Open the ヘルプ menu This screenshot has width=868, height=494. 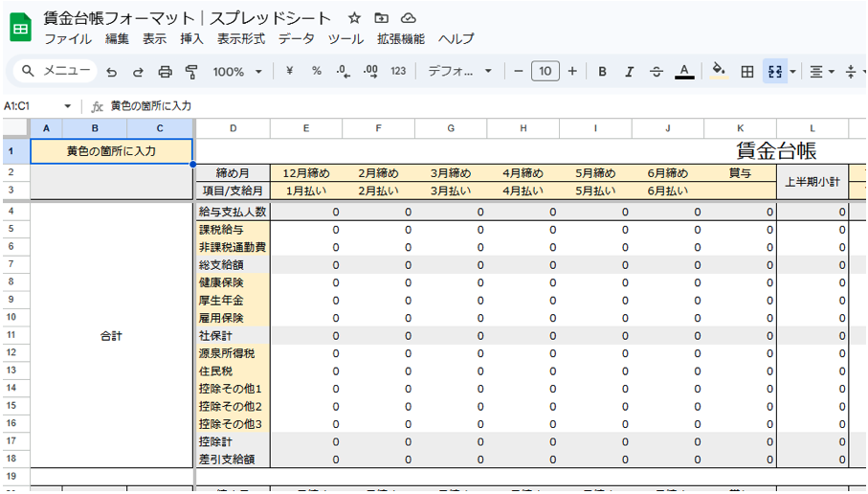coord(456,39)
